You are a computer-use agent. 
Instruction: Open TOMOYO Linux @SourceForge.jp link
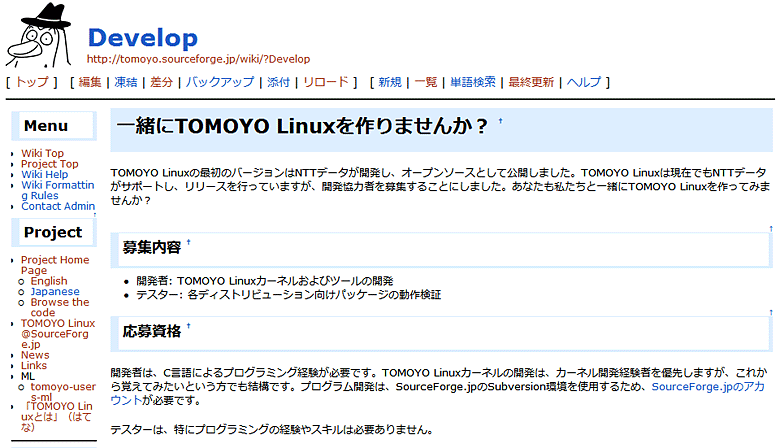tap(58, 334)
